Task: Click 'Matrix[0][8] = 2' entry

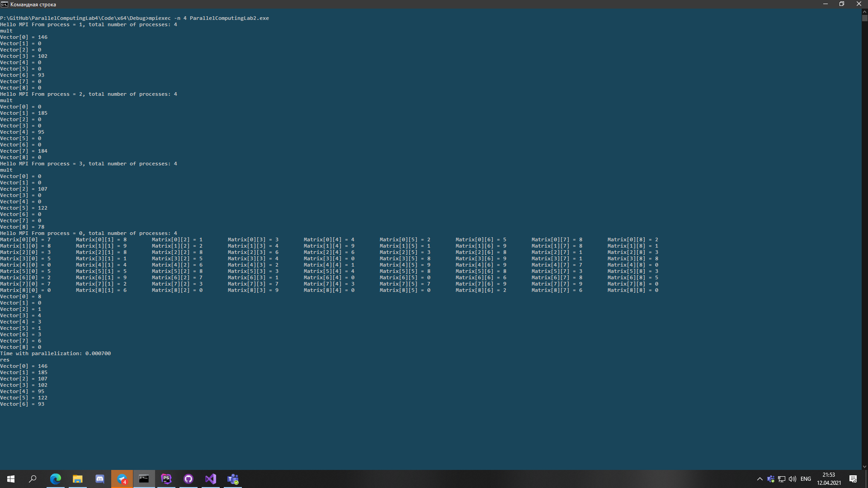Action: (633, 239)
